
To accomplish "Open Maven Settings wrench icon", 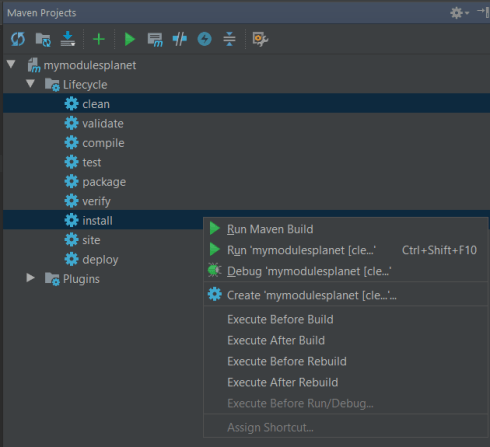I will pos(260,39).
